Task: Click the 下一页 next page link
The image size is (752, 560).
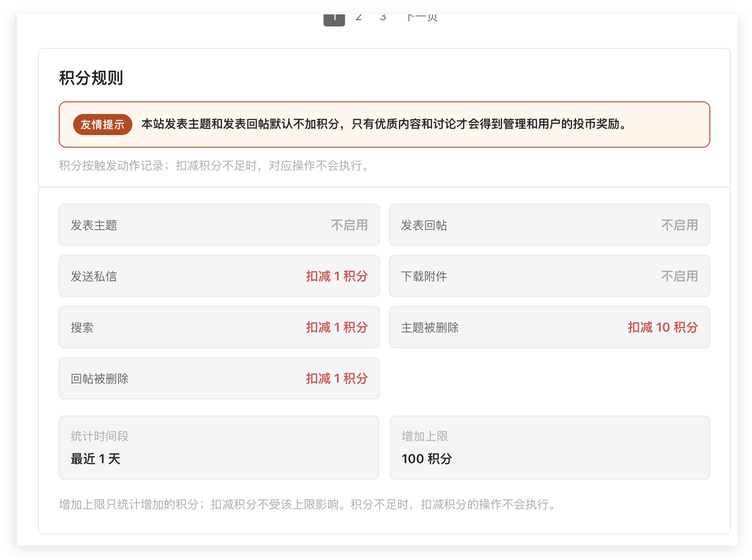Action: pos(422,18)
